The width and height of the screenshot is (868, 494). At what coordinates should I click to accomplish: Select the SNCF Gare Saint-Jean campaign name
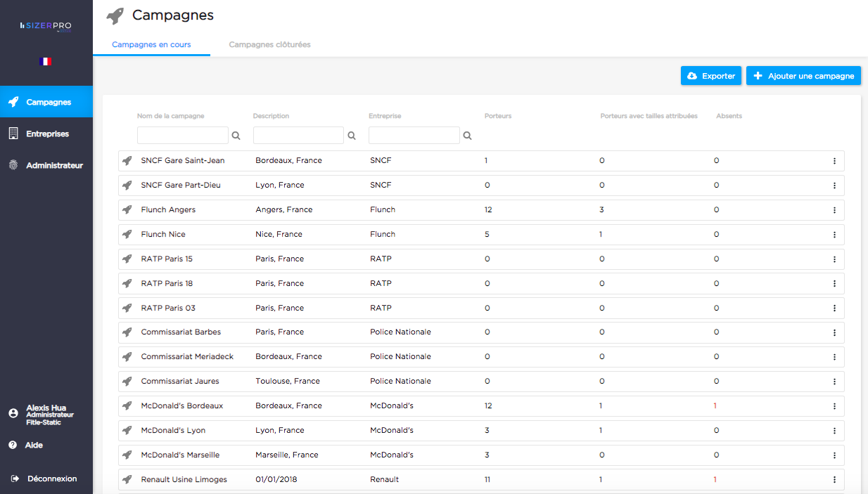click(183, 160)
